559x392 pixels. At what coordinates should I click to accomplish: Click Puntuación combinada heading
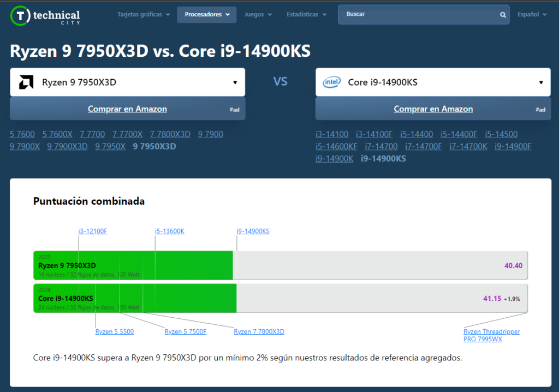pos(89,201)
